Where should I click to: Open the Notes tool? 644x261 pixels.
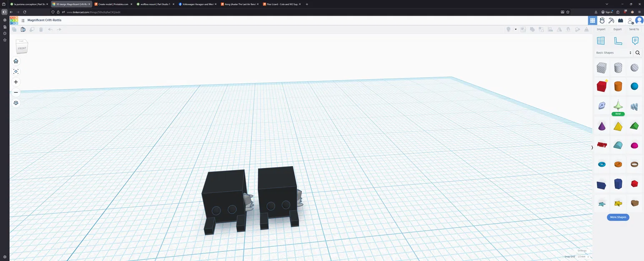click(635, 41)
